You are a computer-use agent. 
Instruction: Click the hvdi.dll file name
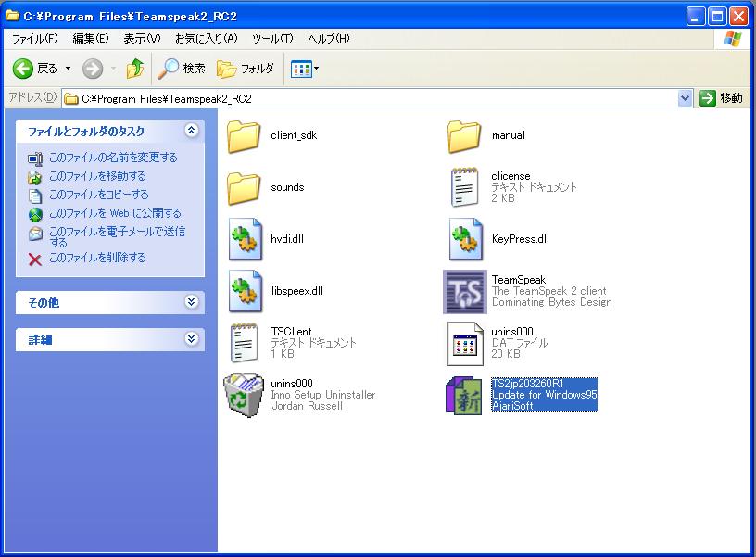[x=287, y=239]
